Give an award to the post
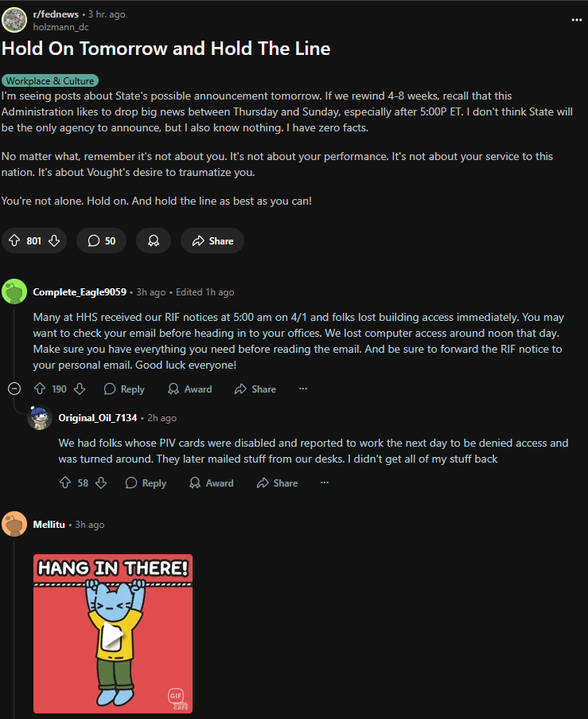The image size is (588, 719). (154, 240)
